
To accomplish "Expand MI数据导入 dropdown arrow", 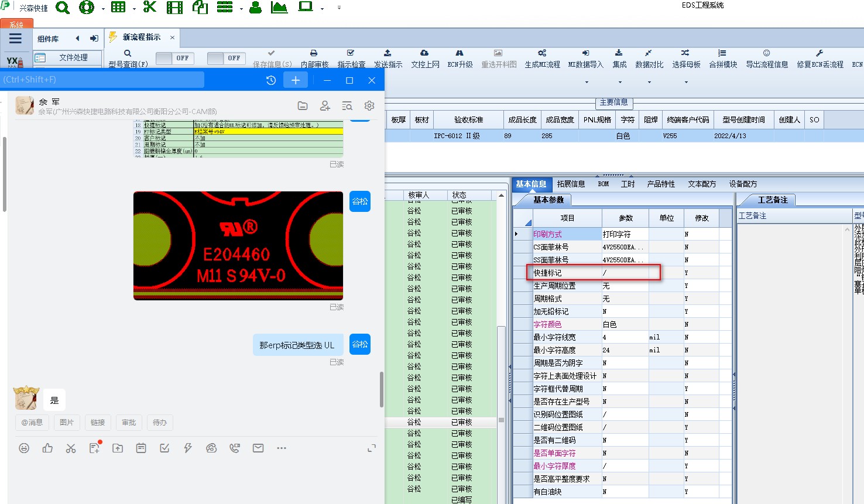I will [587, 82].
